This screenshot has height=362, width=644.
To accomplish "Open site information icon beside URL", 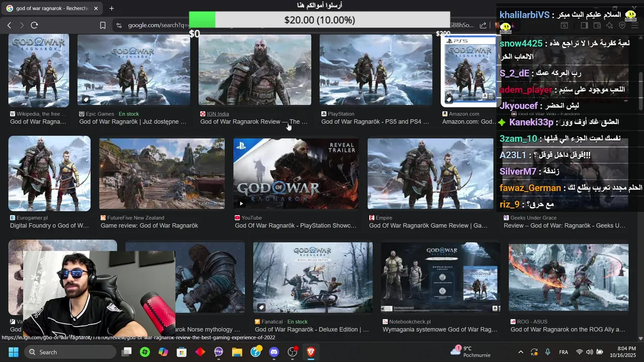I will click(x=119, y=25).
